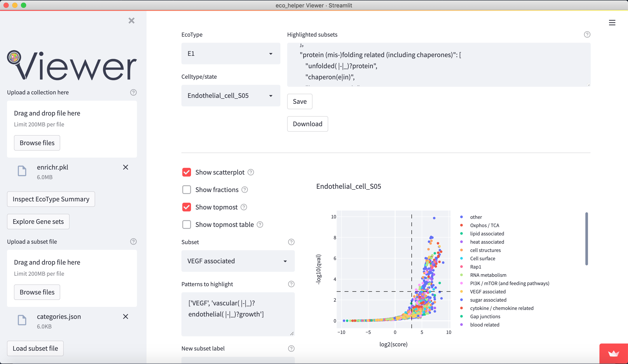Screen dimensions: 628x364
Task: Click the Download button
Action: click(x=307, y=124)
